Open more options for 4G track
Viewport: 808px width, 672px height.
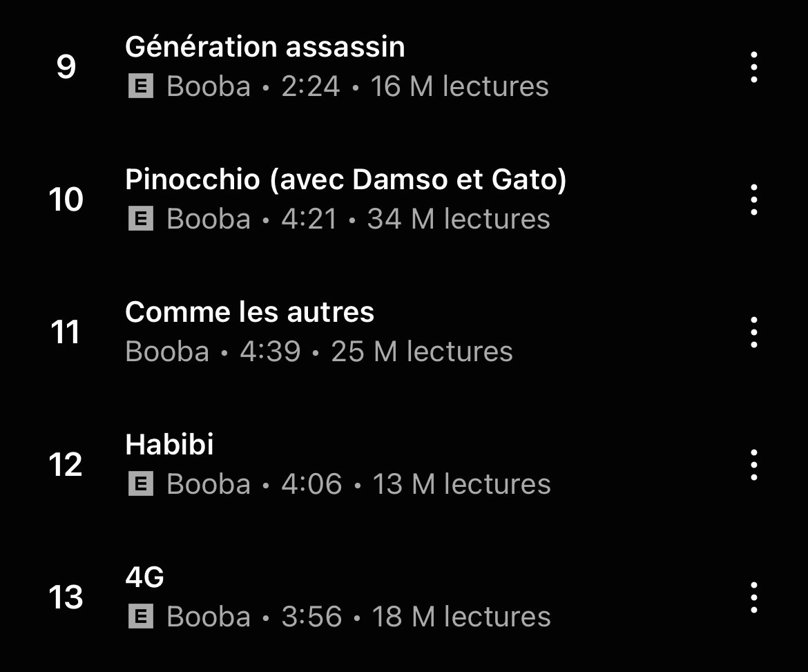pos(753,597)
